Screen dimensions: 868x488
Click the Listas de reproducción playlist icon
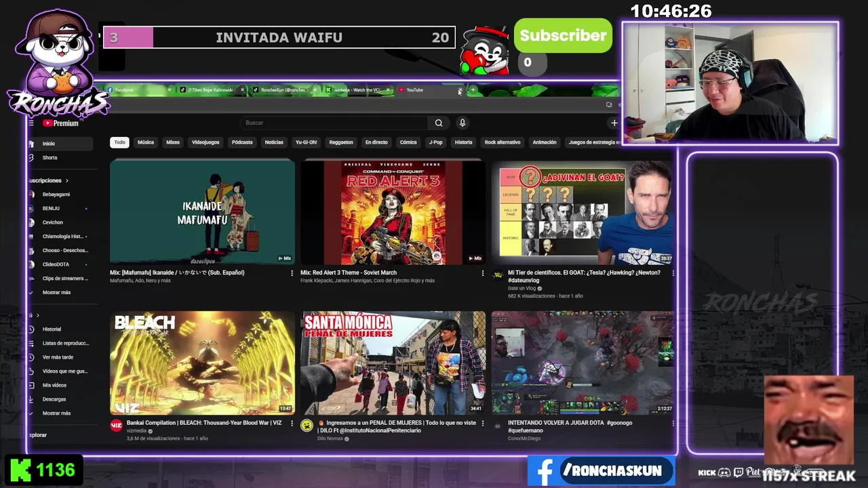coord(31,343)
